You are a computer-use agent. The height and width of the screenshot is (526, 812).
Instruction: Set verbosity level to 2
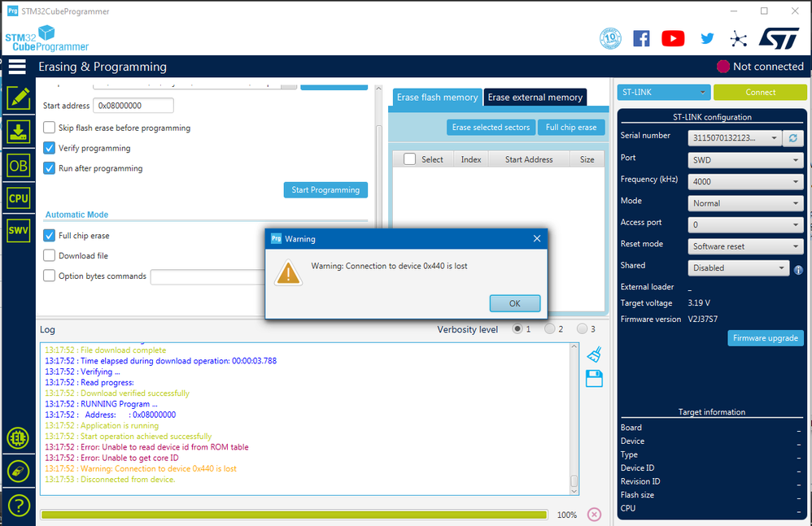[x=549, y=329]
